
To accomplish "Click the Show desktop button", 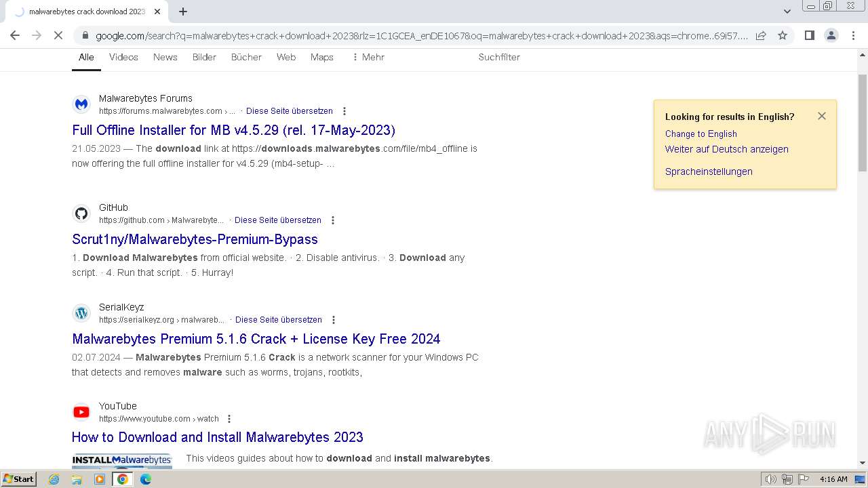I will pyautogui.click(x=861, y=479).
